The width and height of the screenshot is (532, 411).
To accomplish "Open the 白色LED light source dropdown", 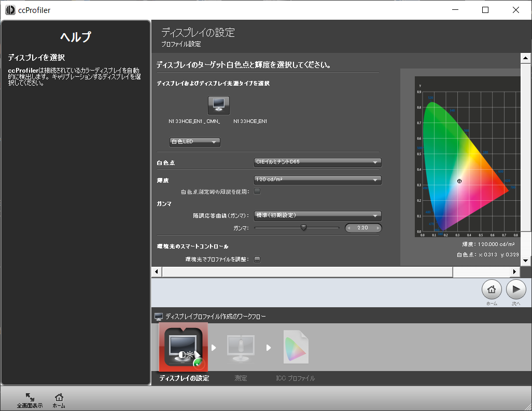I will (x=194, y=142).
